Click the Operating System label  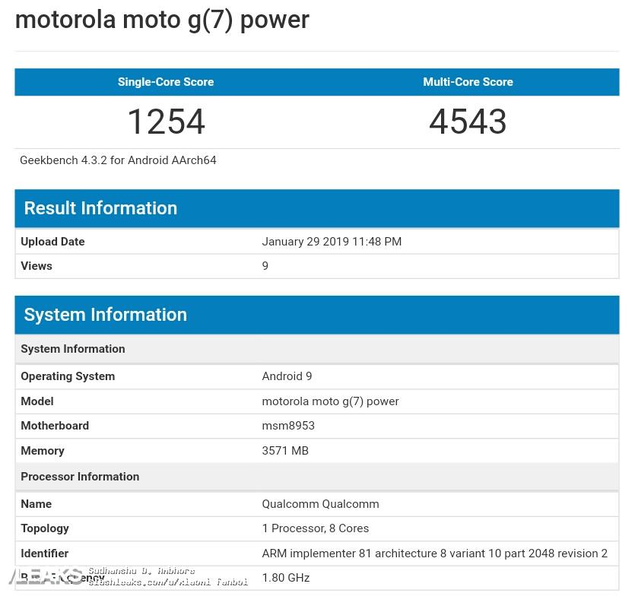click(x=68, y=376)
